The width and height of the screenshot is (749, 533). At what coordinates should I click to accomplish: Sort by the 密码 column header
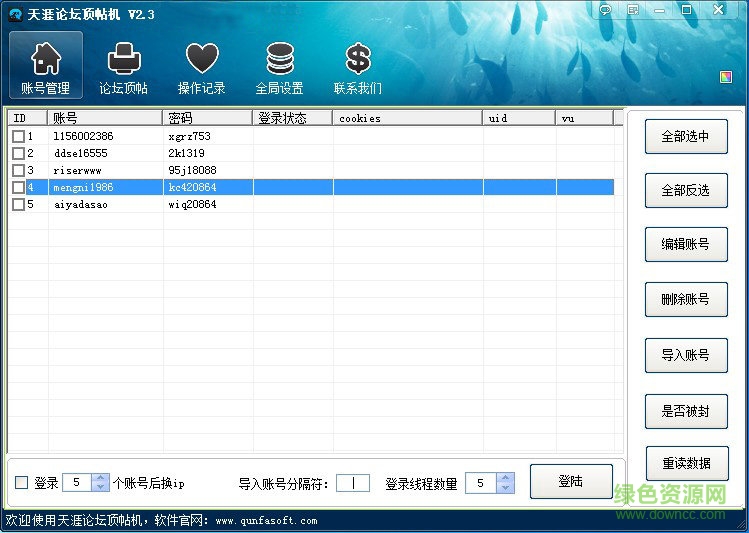point(207,118)
